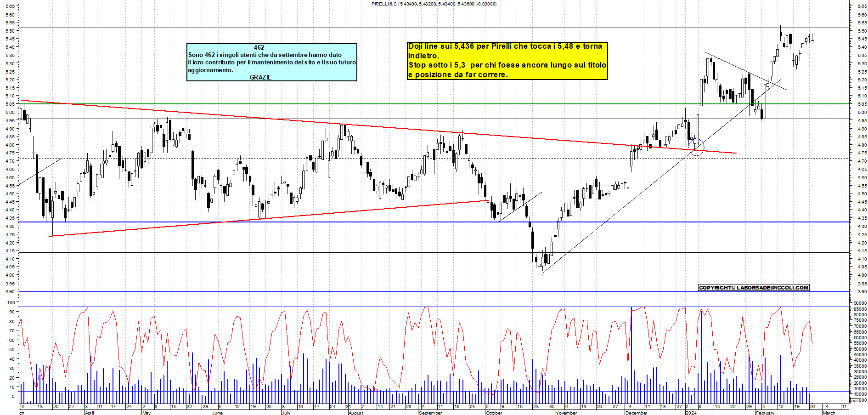The width and height of the screenshot is (868, 415).
Task: Select the '462' heading in the cyan box
Action: [259, 47]
